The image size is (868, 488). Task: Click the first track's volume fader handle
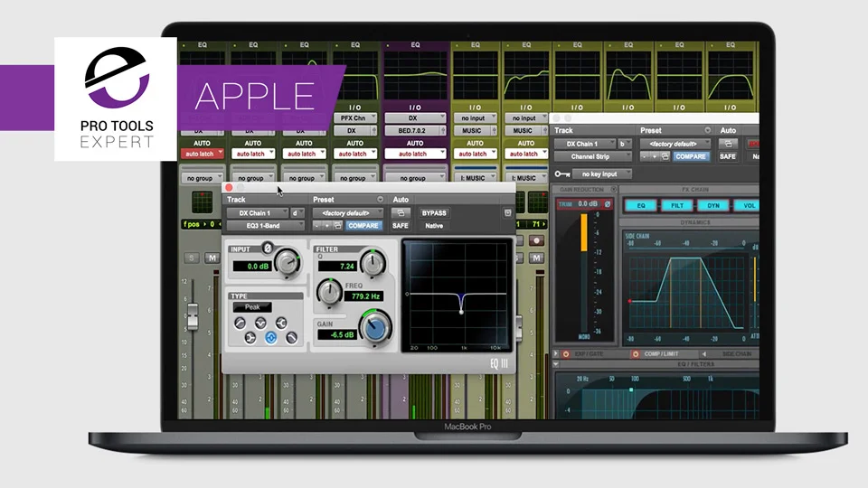pyautogui.click(x=192, y=316)
